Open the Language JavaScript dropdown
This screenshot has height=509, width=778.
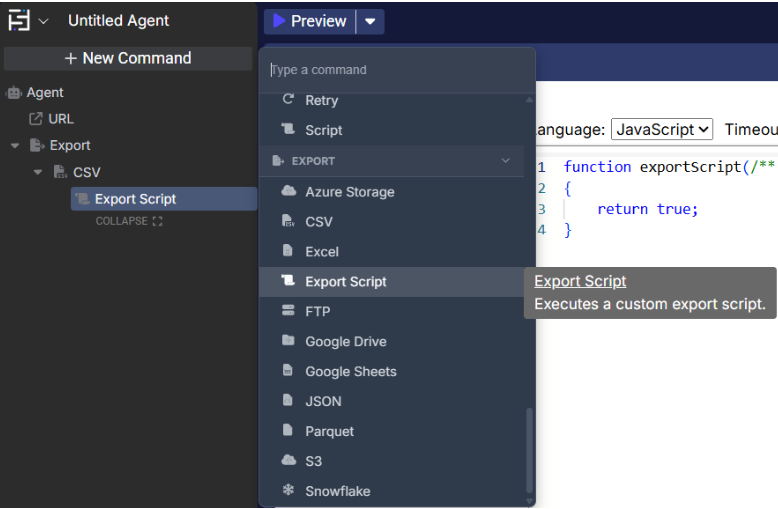tap(662, 129)
